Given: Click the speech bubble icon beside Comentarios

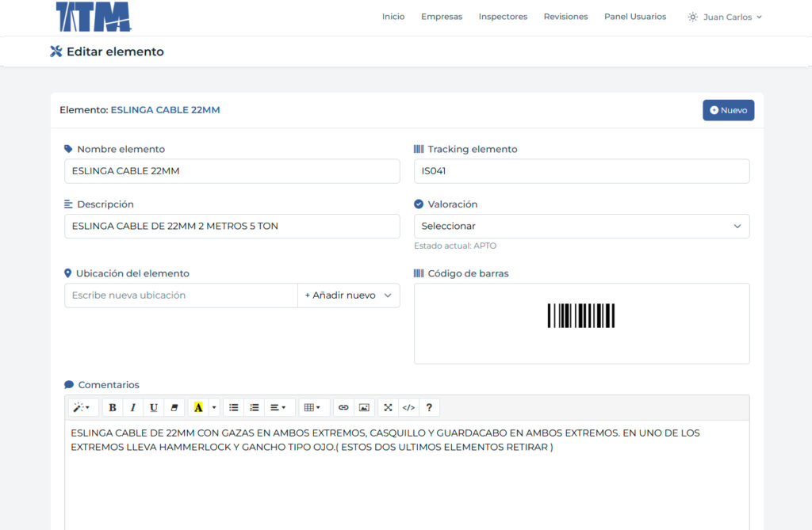Looking at the screenshot, I should (69, 384).
